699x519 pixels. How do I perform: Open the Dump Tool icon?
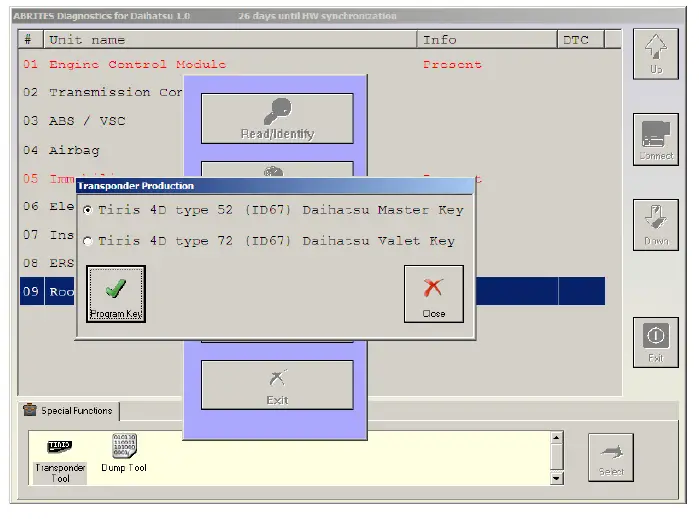tap(124, 453)
